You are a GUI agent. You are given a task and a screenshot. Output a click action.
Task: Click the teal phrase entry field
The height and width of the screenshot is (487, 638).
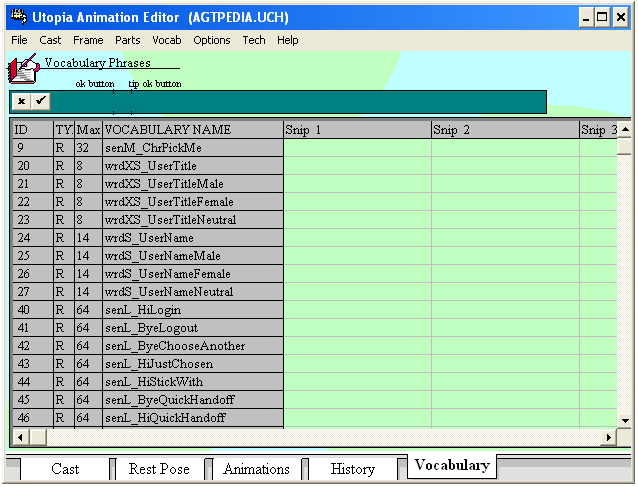pos(298,102)
